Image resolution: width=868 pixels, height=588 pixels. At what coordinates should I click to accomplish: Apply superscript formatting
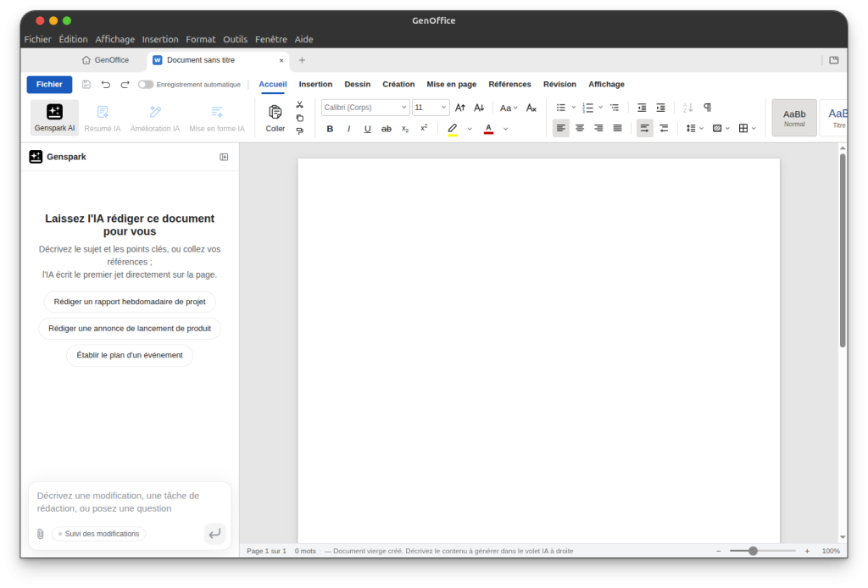click(424, 128)
